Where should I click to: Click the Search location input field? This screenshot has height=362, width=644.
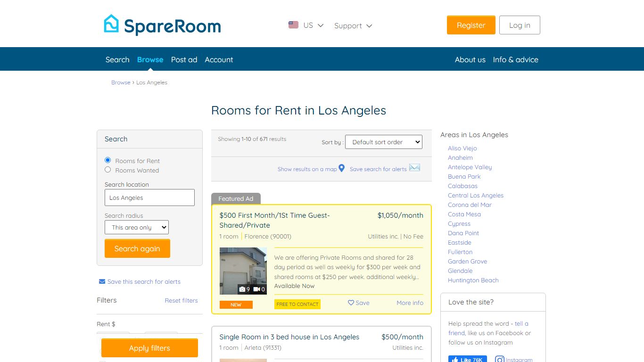pos(149,197)
